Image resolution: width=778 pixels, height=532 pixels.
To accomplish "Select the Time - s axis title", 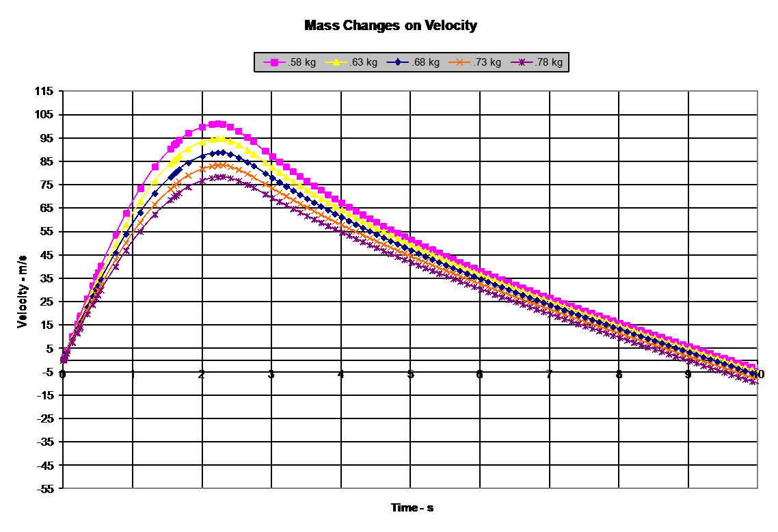I will [412, 507].
